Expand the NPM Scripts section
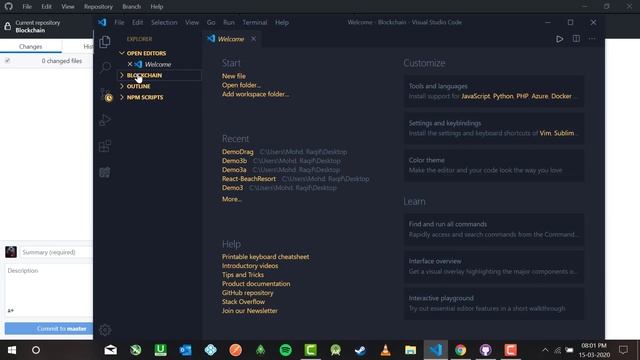The image size is (640, 360). click(x=160, y=97)
